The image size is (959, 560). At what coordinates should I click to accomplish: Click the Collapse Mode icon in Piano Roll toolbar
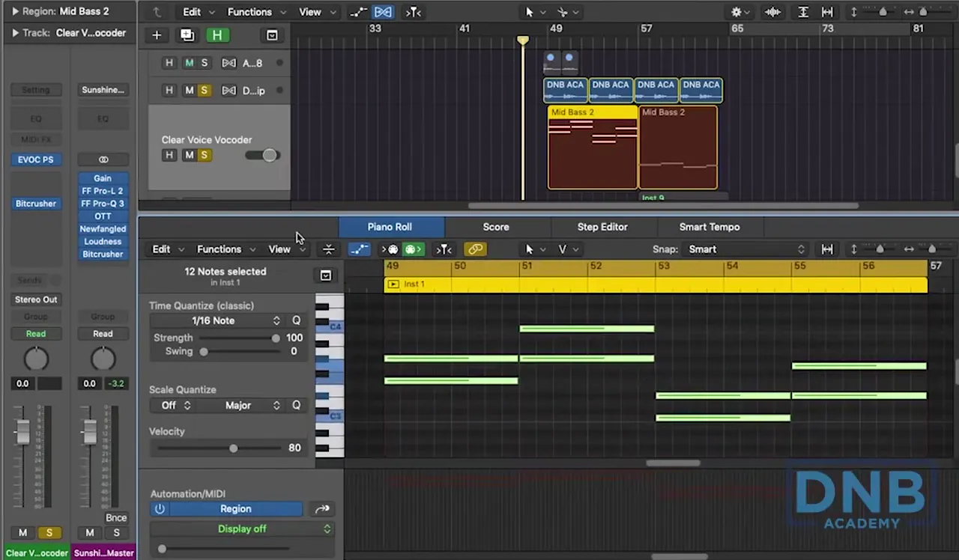click(328, 249)
